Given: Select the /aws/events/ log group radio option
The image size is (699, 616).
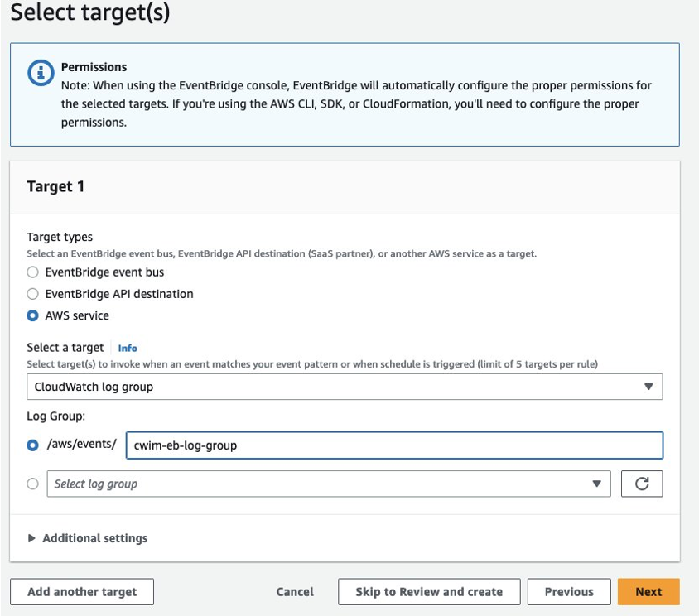Looking at the screenshot, I should [33, 445].
